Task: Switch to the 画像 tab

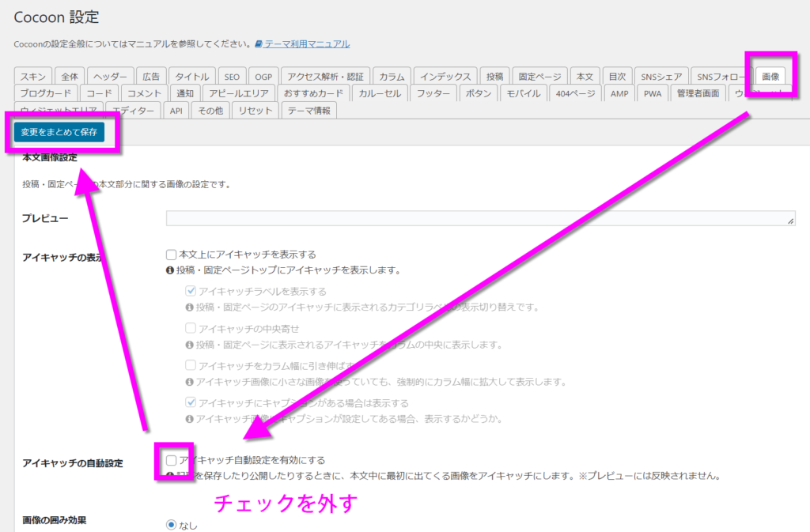Action: (x=770, y=77)
